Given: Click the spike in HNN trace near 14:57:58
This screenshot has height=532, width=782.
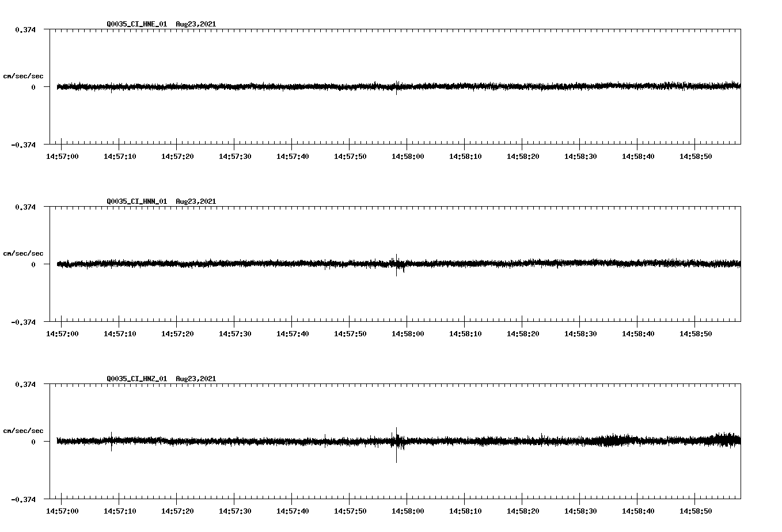Looking at the screenshot, I should coord(396,265).
